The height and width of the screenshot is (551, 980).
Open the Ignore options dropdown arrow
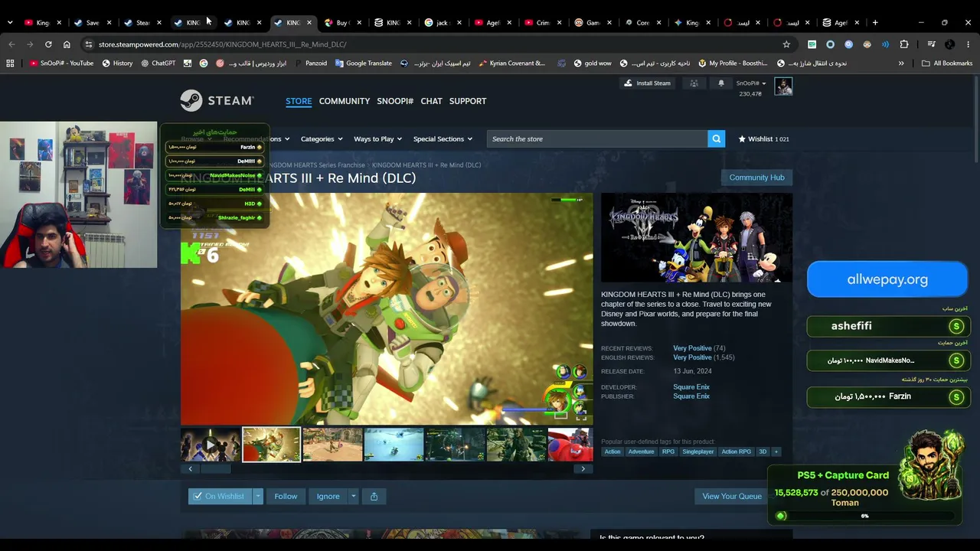pos(353,497)
